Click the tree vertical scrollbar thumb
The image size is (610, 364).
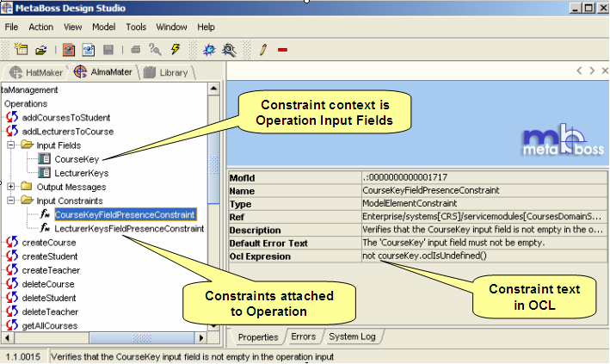pos(213,163)
